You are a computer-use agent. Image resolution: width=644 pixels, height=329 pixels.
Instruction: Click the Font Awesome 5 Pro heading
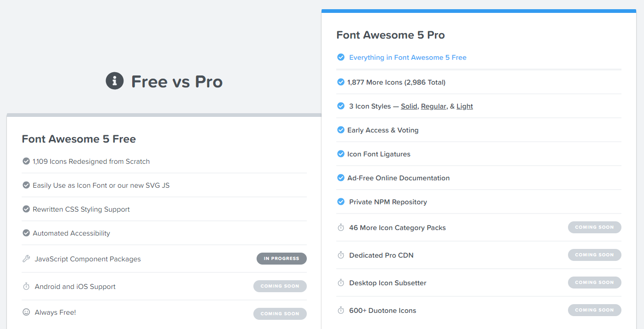pos(391,35)
